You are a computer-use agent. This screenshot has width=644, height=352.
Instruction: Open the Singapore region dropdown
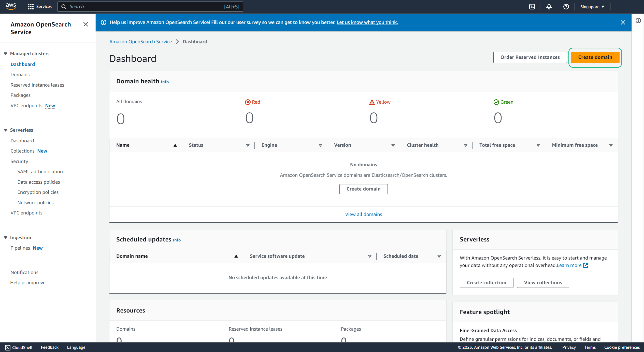tap(592, 7)
